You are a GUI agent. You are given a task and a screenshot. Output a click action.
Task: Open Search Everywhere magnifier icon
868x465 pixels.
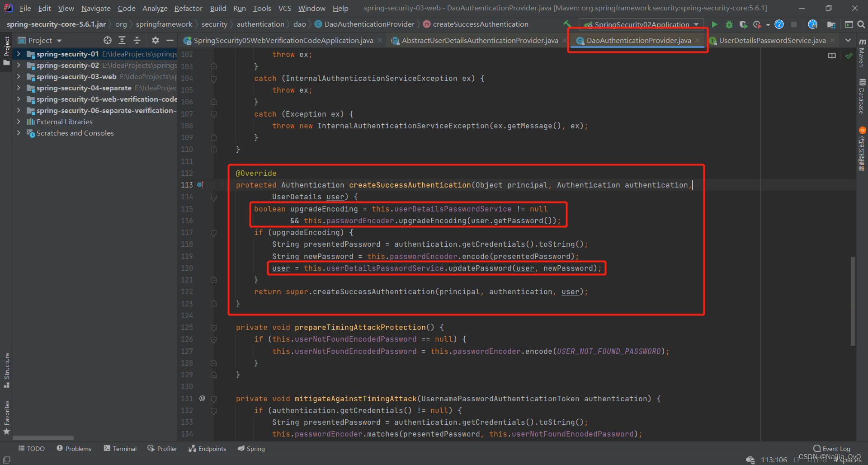(861, 24)
